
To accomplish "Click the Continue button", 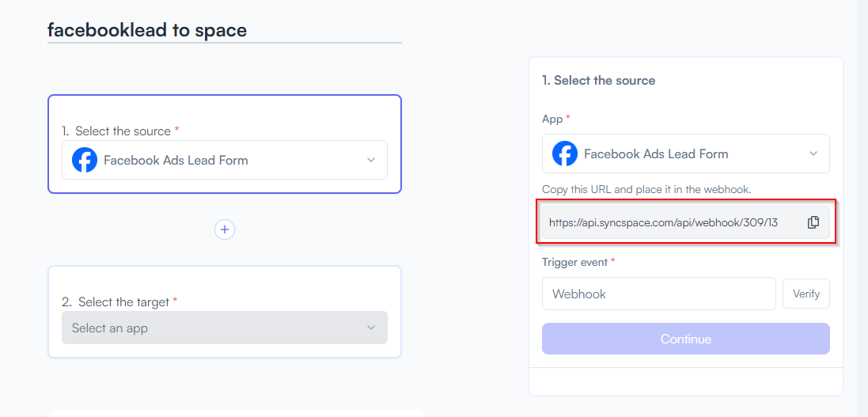I will point(686,339).
